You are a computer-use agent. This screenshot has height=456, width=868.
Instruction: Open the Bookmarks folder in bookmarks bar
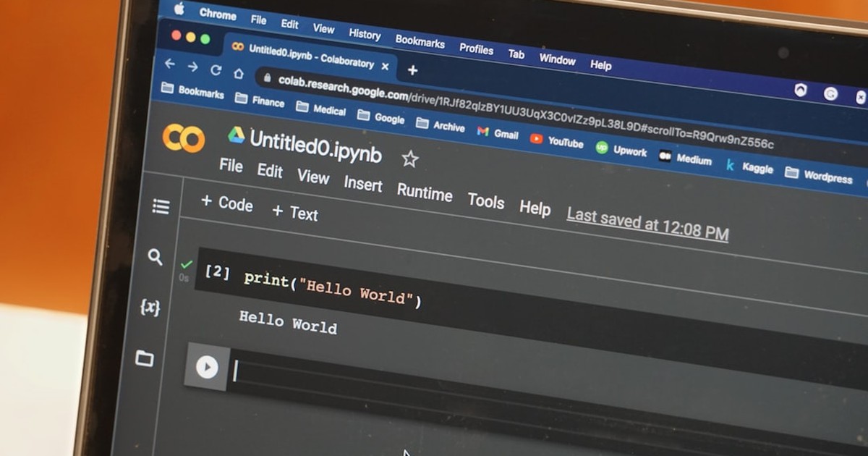point(192,91)
